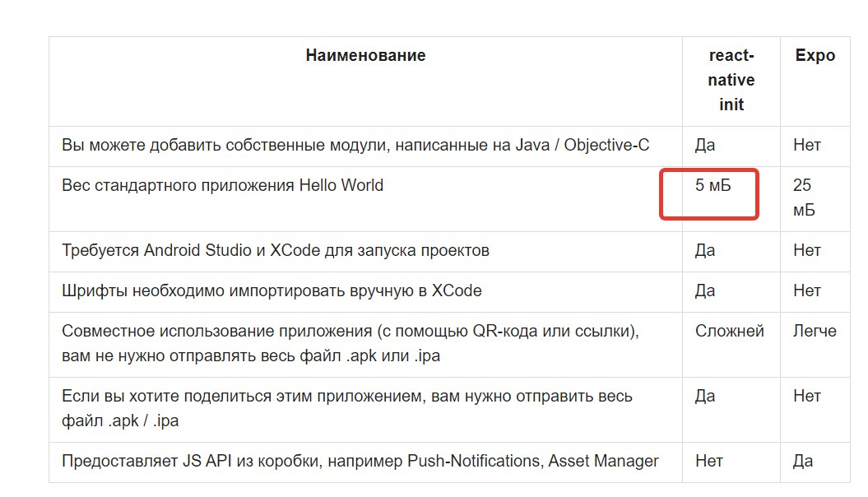Click 'Да' in the Android Studio row
Screen dimensions: 868x497
point(705,250)
